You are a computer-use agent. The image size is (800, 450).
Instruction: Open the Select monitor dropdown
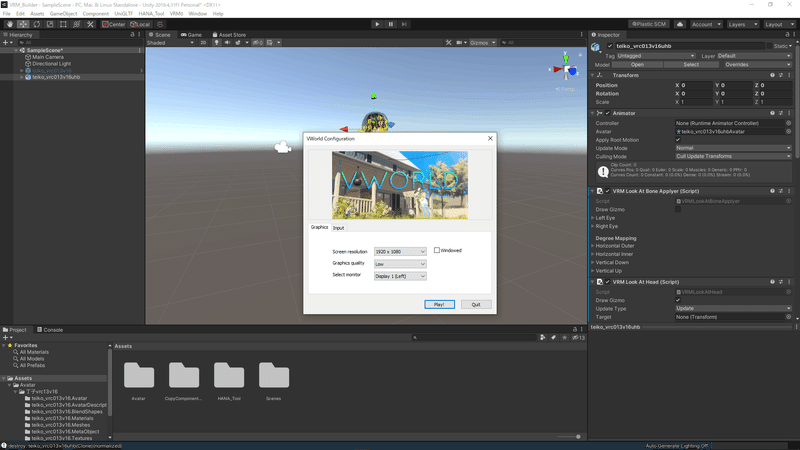400,276
